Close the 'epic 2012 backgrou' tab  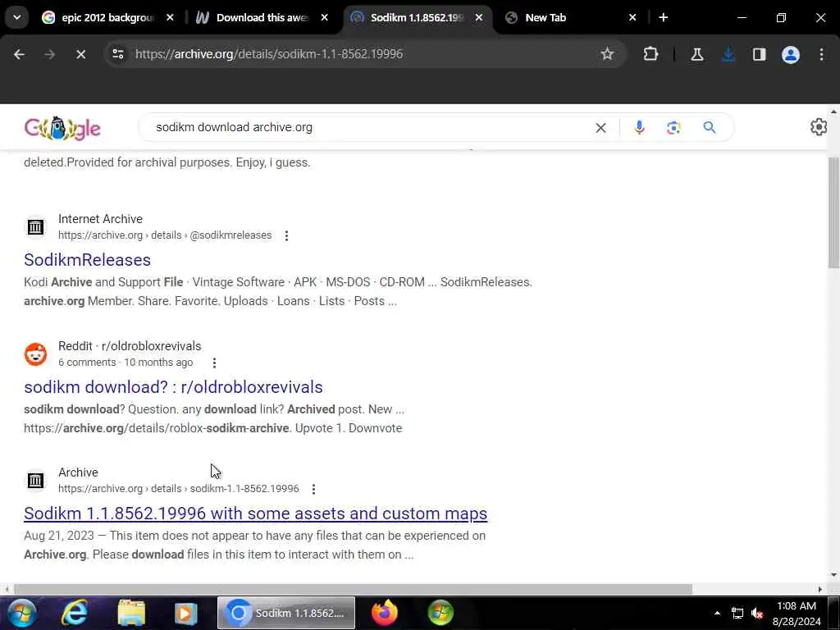click(x=170, y=18)
